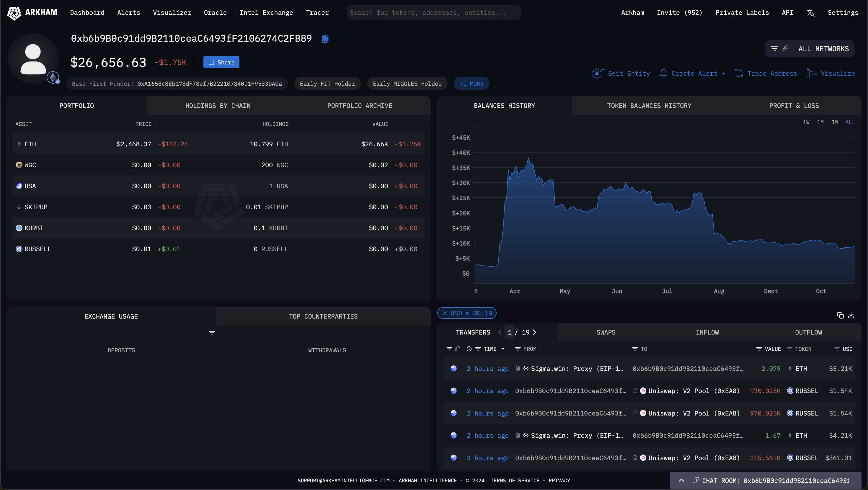Screen dimensions: 868x490
Task: Click the link icon beside All Networks
Action: [x=785, y=48]
